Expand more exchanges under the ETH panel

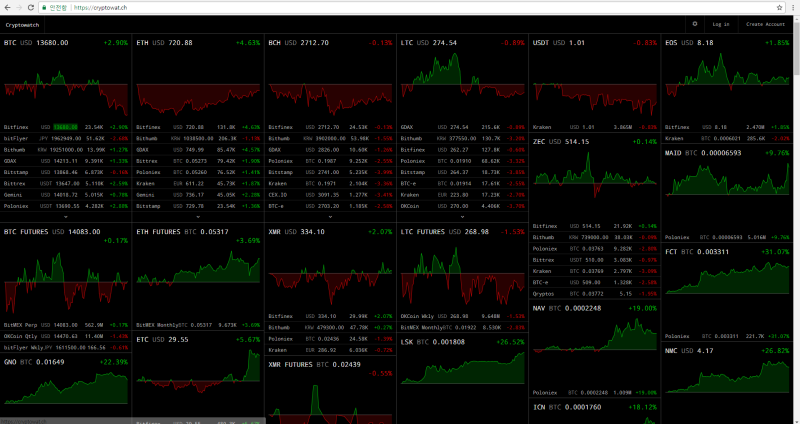[x=198, y=217]
